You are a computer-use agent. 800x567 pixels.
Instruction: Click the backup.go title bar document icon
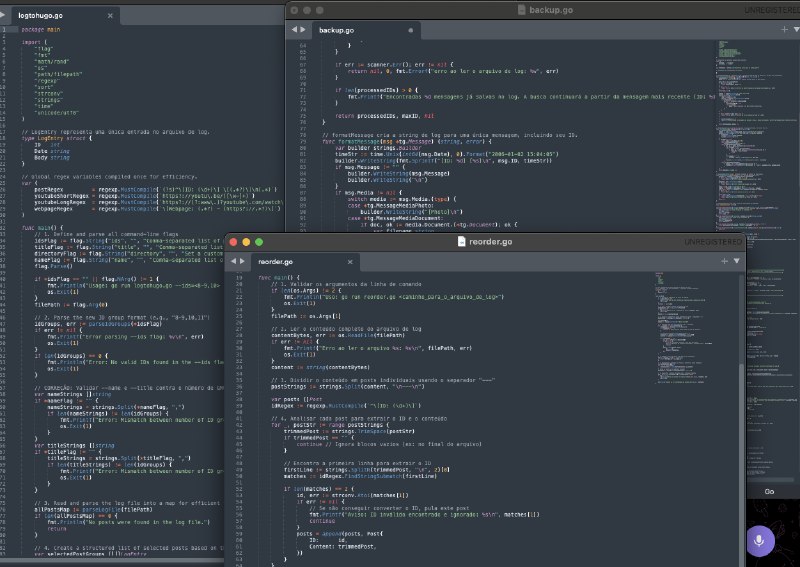click(x=522, y=9)
